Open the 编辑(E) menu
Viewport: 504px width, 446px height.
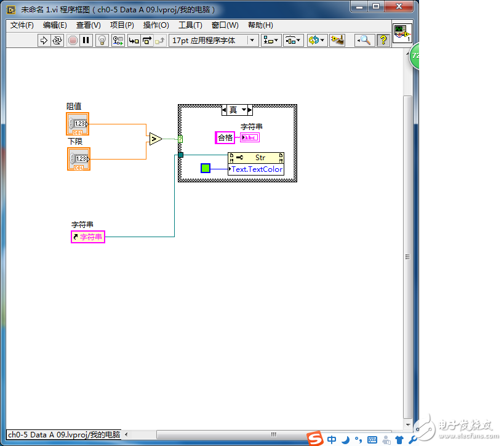pos(55,25)
